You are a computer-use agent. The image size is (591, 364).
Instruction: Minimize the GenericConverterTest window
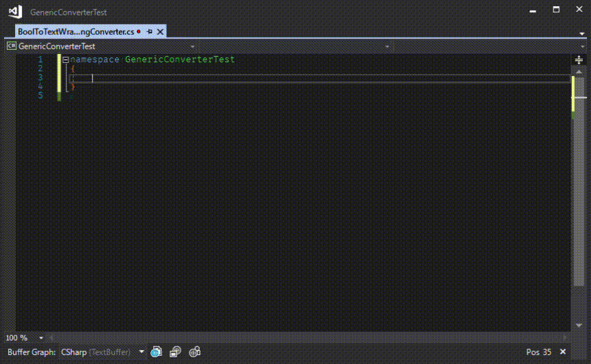tap(533, 10)
